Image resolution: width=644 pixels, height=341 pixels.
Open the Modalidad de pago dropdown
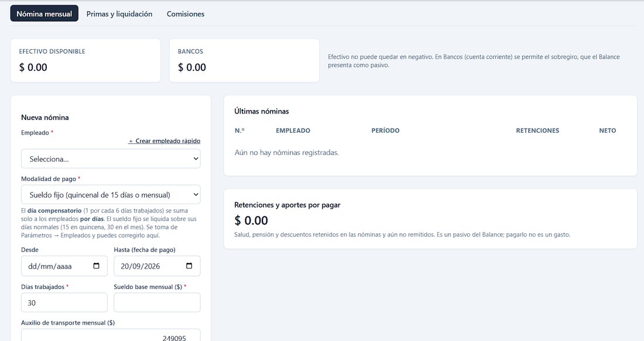pos(111,195)
